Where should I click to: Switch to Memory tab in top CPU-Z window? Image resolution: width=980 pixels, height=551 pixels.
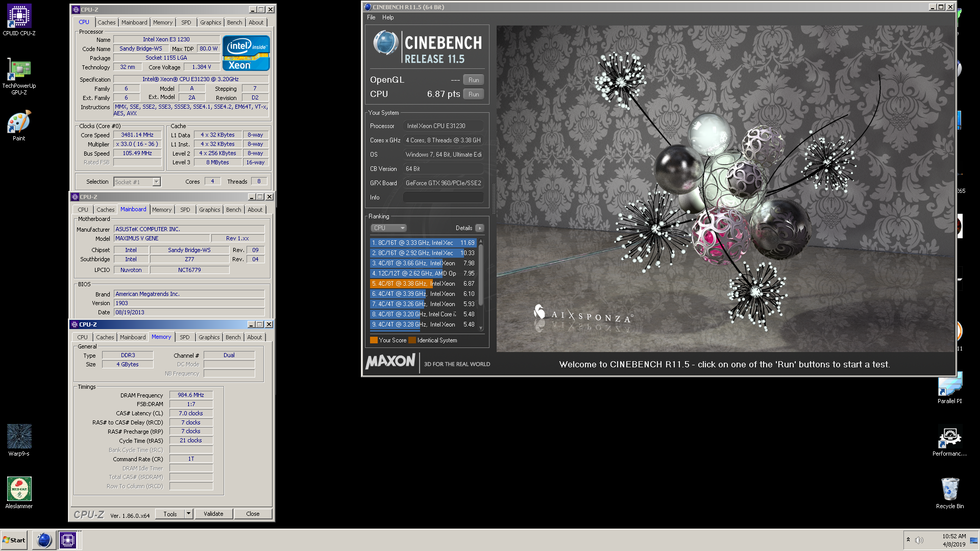coord(163,22)
